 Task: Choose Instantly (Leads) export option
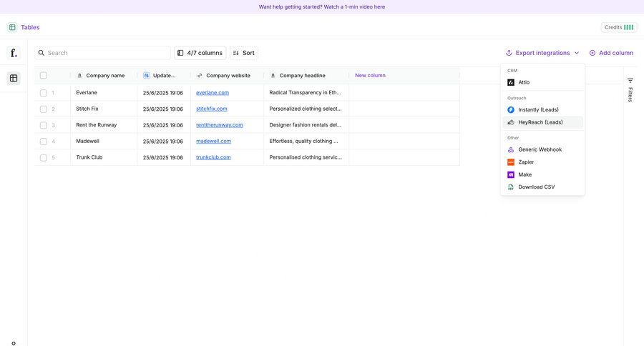coord(542,109)
